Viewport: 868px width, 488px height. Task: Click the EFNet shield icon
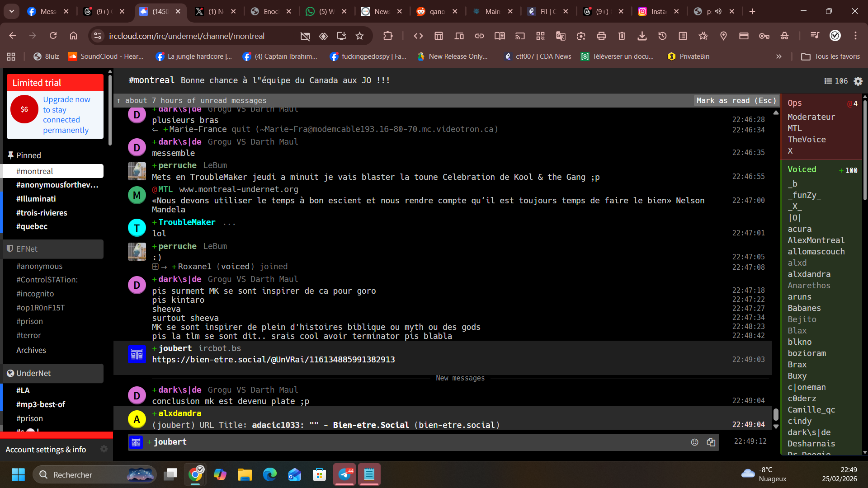(10, 249)
